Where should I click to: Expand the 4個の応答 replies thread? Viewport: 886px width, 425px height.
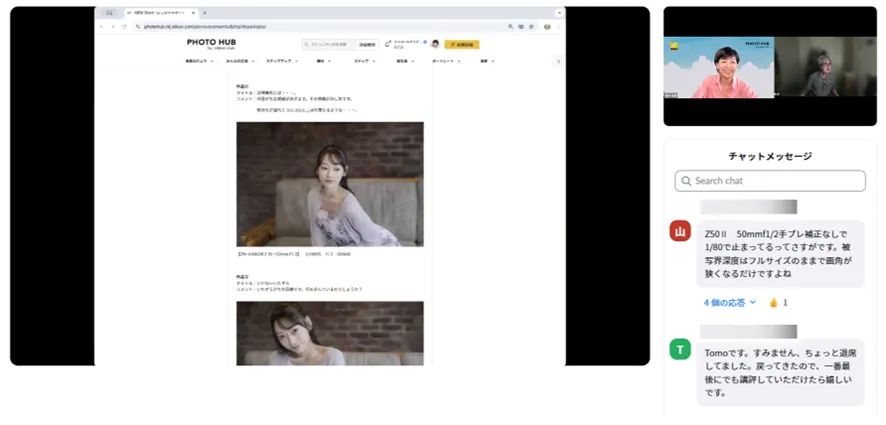(x=729, y=302)
